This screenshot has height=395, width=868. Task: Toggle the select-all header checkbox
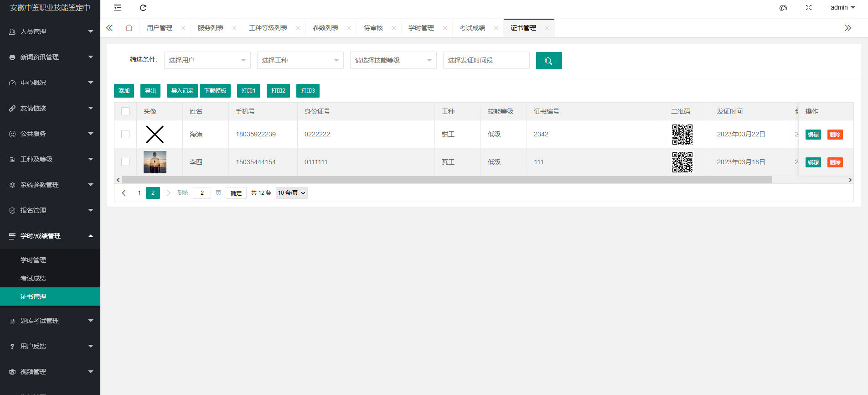click(125, 111)
